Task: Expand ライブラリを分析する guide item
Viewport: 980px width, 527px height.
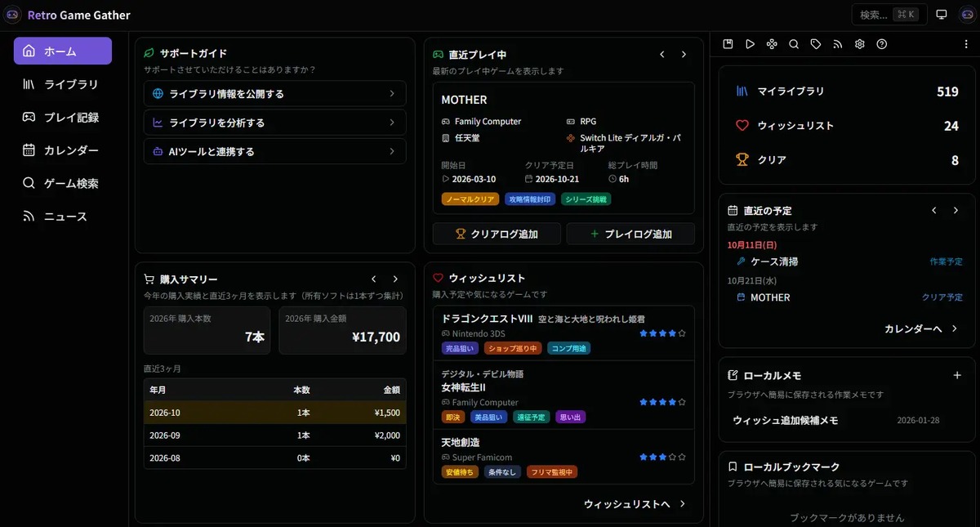Action: tap(274, 123)
